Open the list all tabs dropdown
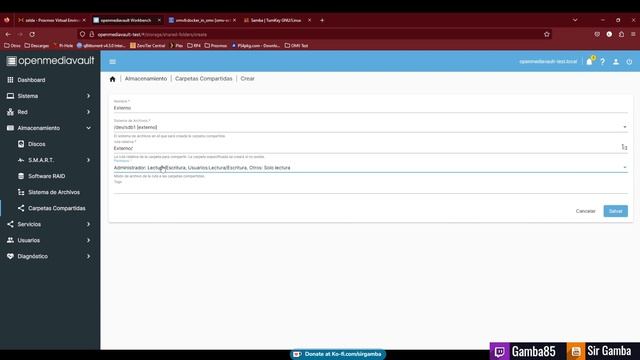The height and width of the screenshot is (360, 640). point(575,20)
